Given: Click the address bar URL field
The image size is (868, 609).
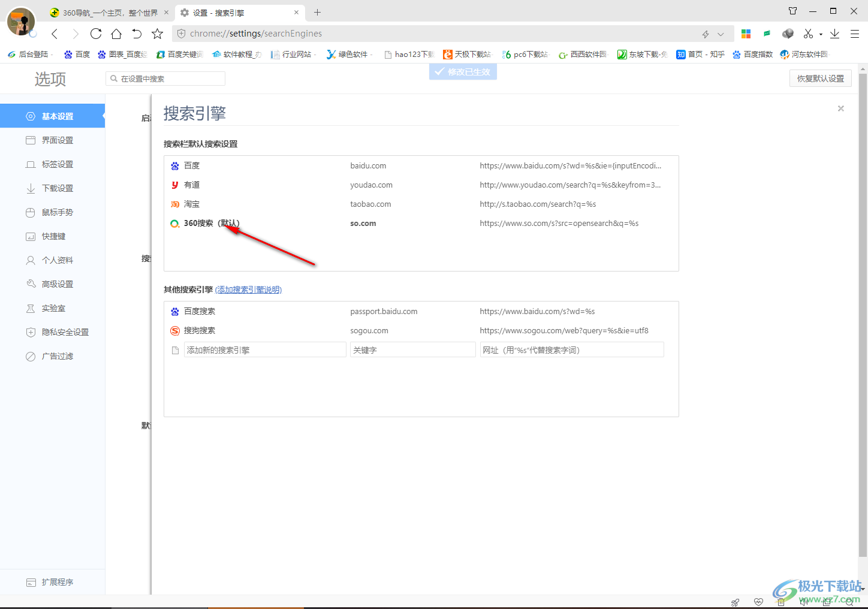Looking at the screenshot, I should tap(438, 34).
